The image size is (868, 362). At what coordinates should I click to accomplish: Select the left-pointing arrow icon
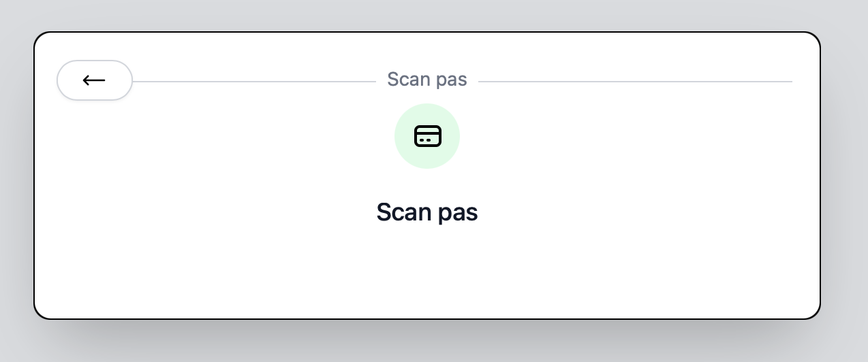[94, 80]
